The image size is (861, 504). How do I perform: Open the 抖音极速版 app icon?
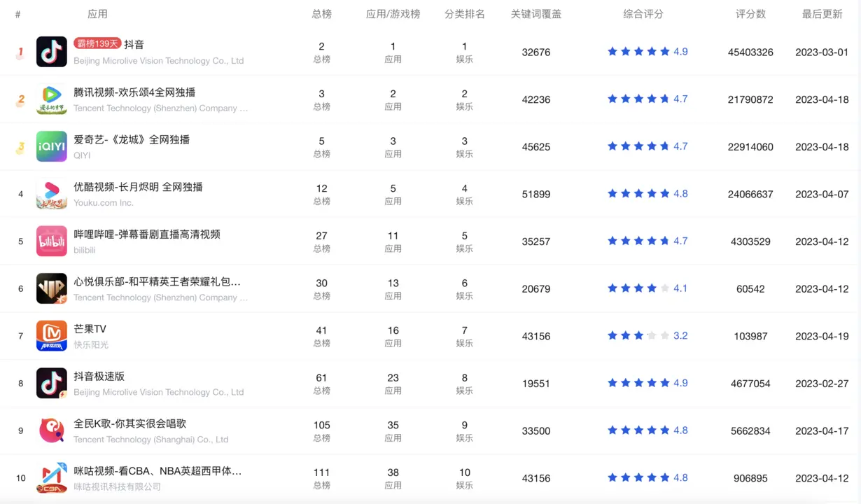pos(52,383)
